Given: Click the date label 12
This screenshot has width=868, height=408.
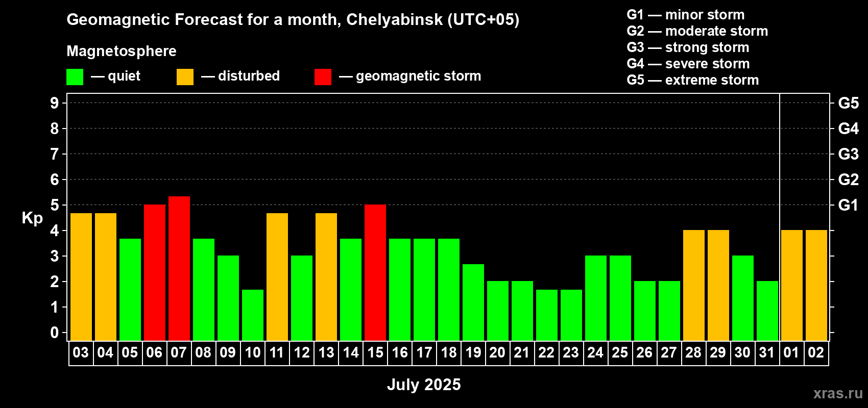Looking at the screenshot, I should click(x=302, y=353).
